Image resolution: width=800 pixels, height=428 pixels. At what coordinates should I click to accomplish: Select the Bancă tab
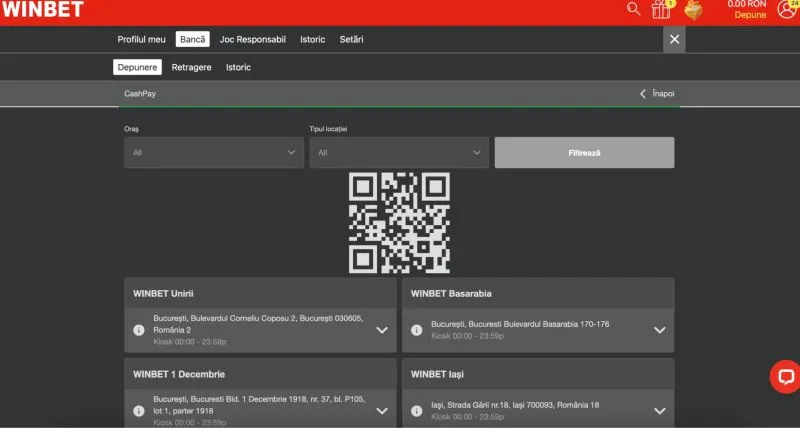pos(192,39)
